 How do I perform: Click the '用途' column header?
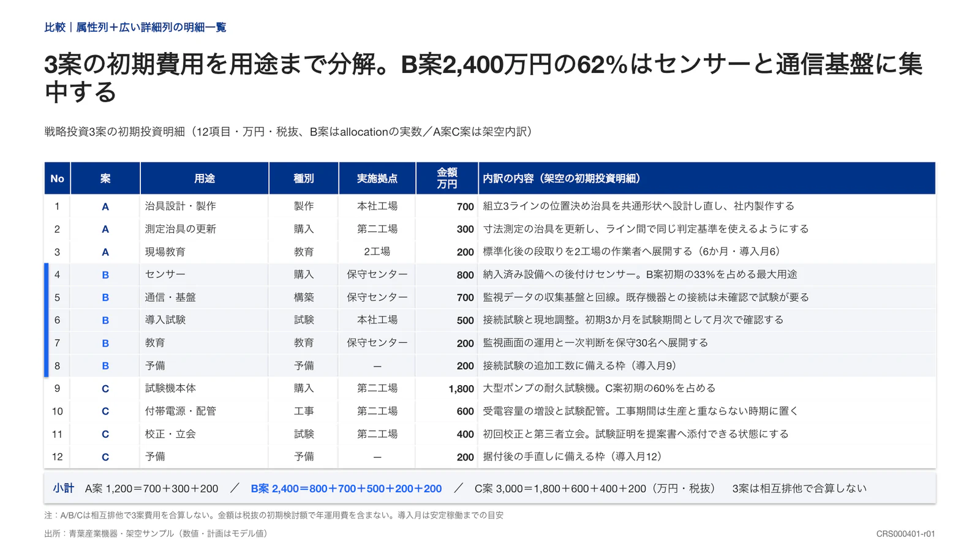pos(204,178)
